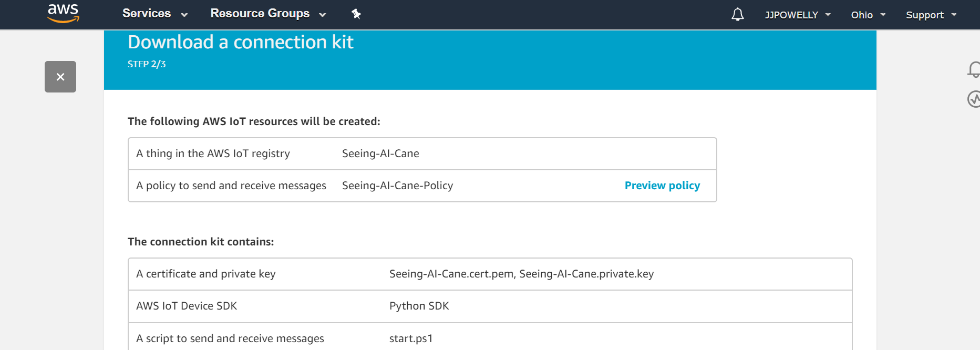Viewport: 980px width, 350px height.
Task: Click the Seeing-AI-Cane.cert.pem certificate text
Action: tap(451, 274)
